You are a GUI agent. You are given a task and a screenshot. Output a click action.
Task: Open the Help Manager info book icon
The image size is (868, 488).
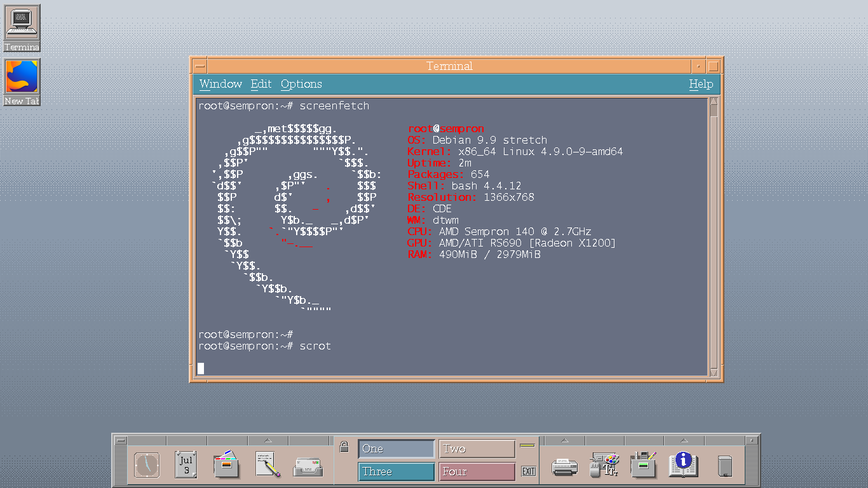point(683,465)
